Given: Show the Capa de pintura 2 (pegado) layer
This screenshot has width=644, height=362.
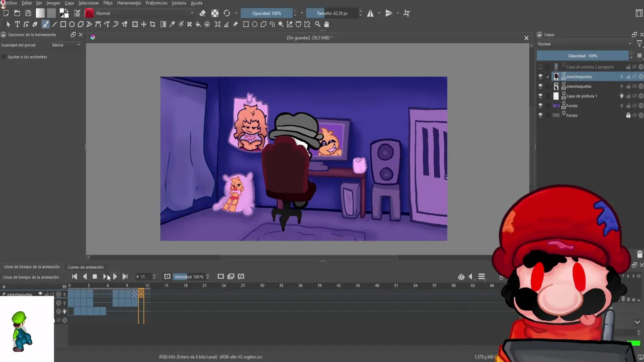Looking at the screenshot, I should tap(540, 67).
